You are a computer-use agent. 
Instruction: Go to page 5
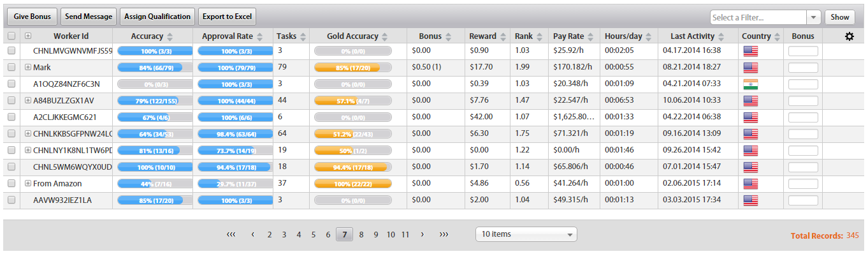314,234
